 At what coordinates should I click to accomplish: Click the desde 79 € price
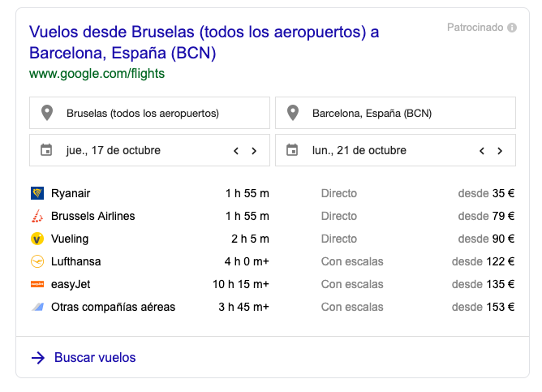coord(486,216)
